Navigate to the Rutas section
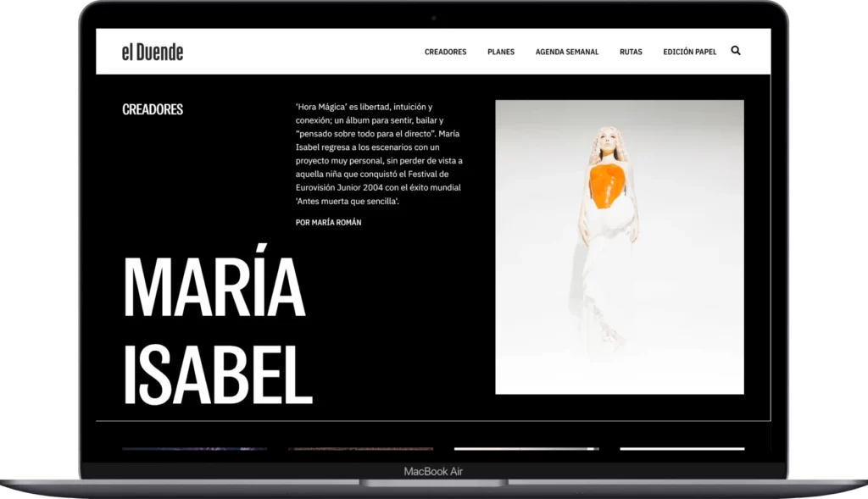Image resolution: width=868 pixels, height=499 pixels. pos(631,52)
